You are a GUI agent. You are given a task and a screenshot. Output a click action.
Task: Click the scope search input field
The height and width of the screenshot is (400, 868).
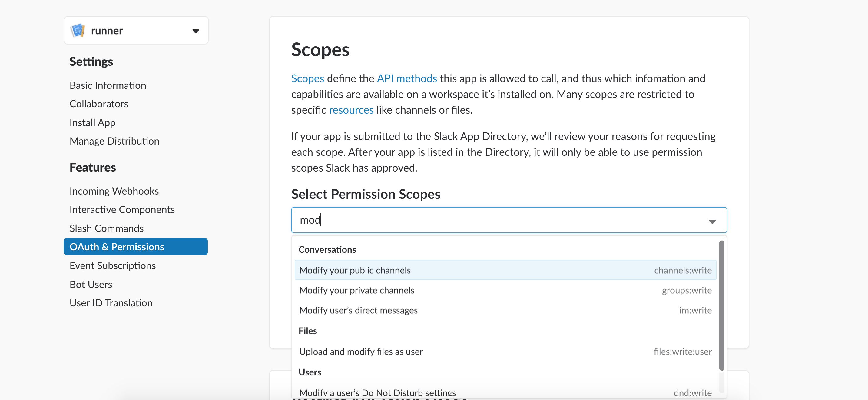pos(499,220)
